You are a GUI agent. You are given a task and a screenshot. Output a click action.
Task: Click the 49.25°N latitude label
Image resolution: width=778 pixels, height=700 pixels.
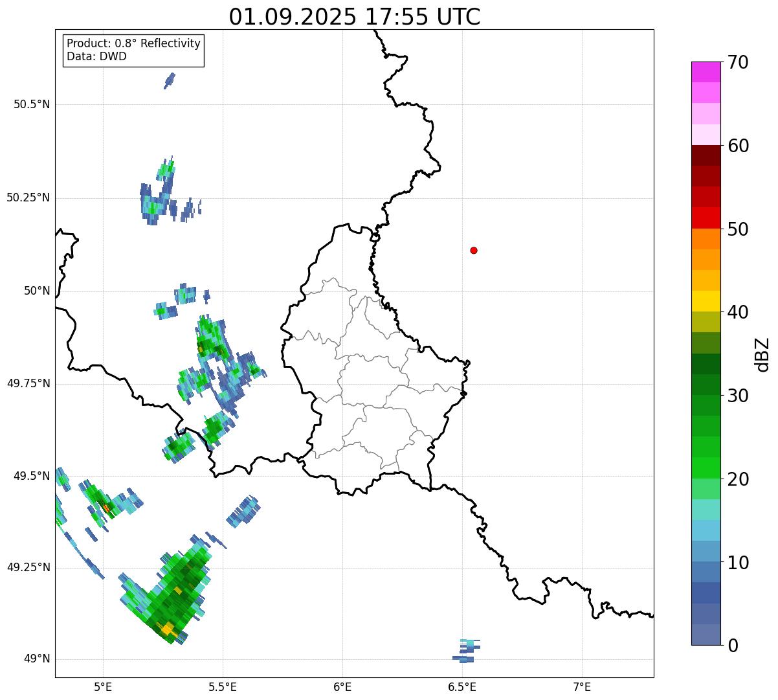28,567
